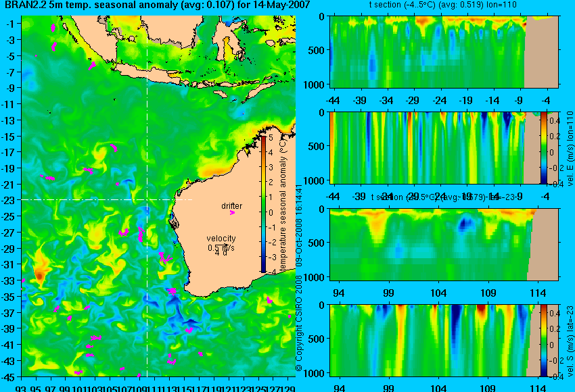Click longitude tick label 93 under the map
The width and height of the screenshot is (575, 392).
click(x=22, y=389)
